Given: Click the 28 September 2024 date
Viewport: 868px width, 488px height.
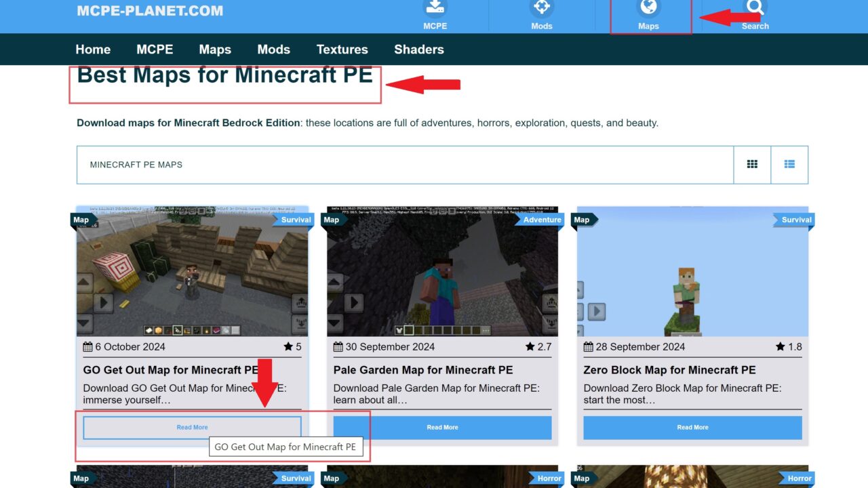Looking at the screenshot, I should (x=640, y=347).
